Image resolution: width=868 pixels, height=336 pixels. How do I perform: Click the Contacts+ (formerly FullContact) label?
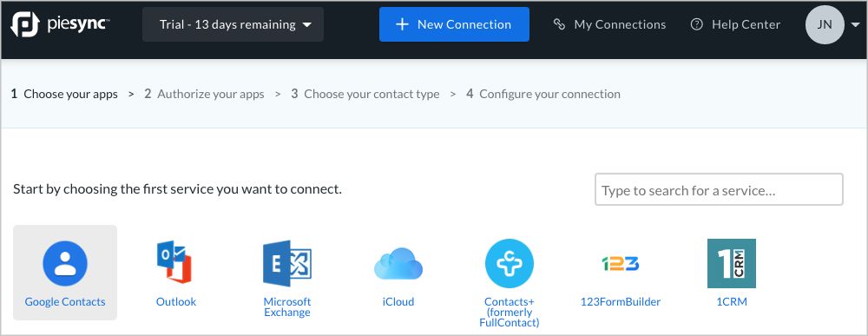click(510, 312)
